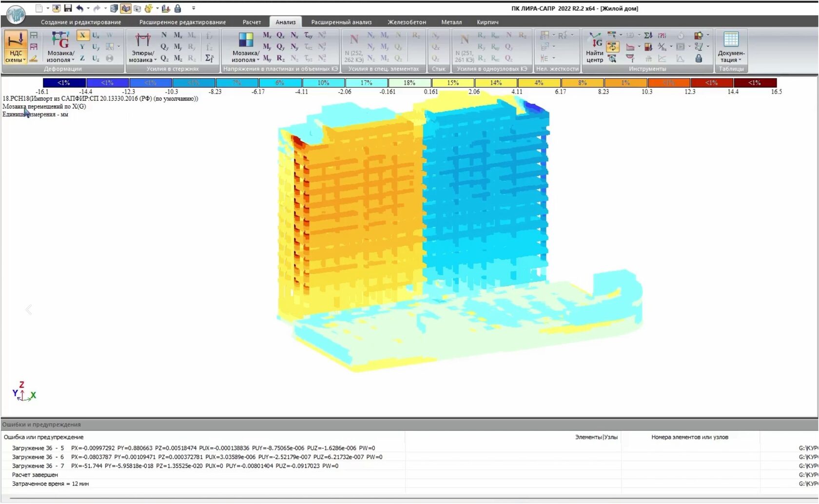The image size is (819, 504).
Task: Click the red question marks icon in Инструменты
Action: coord(662,35)
